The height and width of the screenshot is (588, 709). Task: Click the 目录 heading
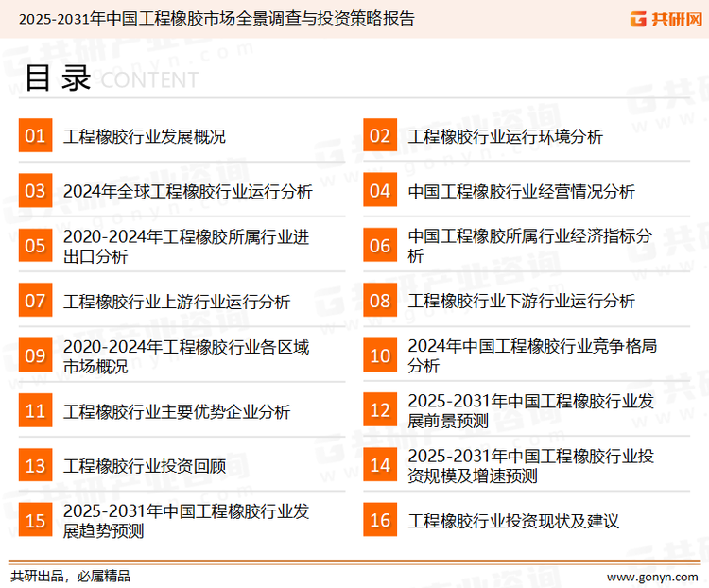pos(58,78)
